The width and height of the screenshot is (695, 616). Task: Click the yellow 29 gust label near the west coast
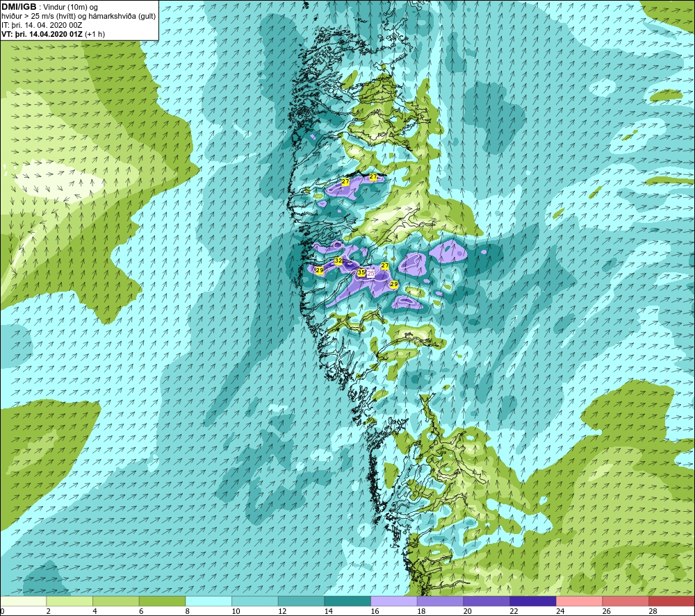pyautogui.click(x=319, y=270)
